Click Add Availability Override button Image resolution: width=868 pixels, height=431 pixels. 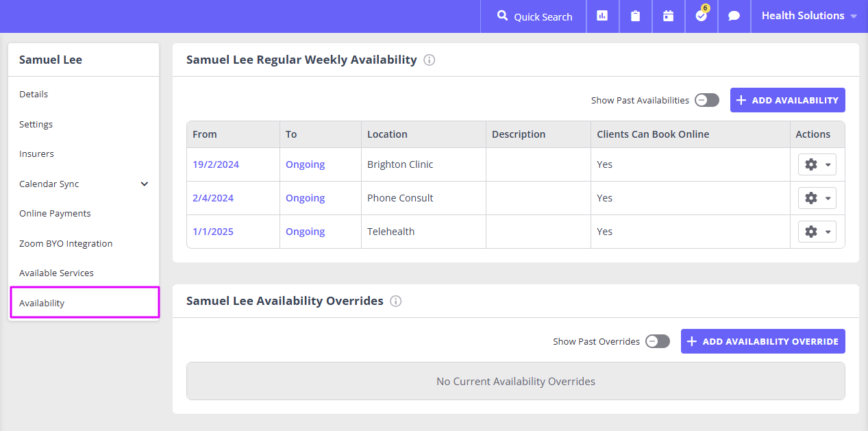762,341
